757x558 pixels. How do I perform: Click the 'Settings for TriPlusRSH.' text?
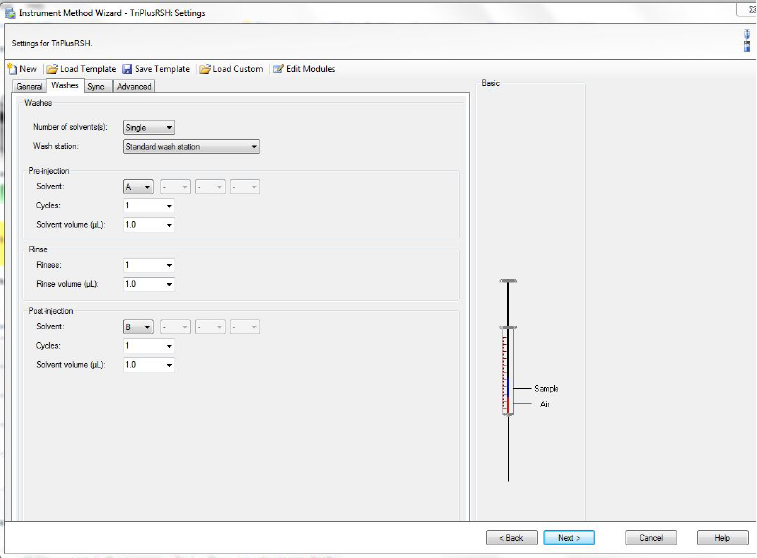(x=52, y=43)
